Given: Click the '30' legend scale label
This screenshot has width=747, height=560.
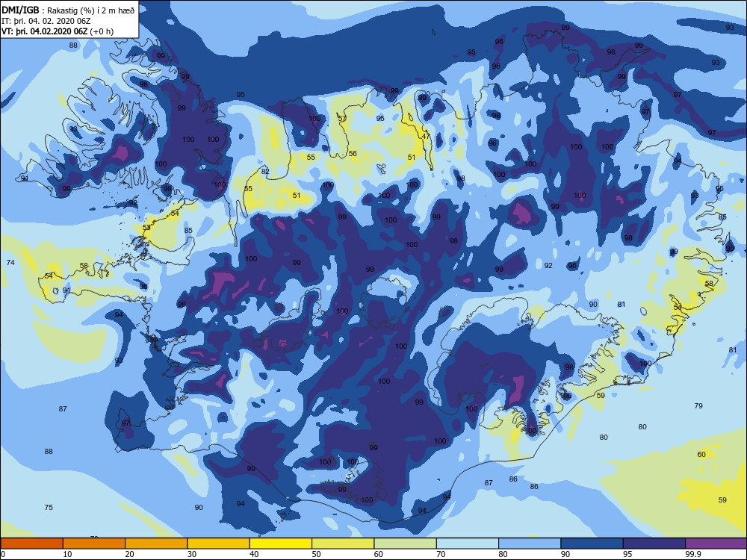Looking at the screenshot, I should (192, 554).
